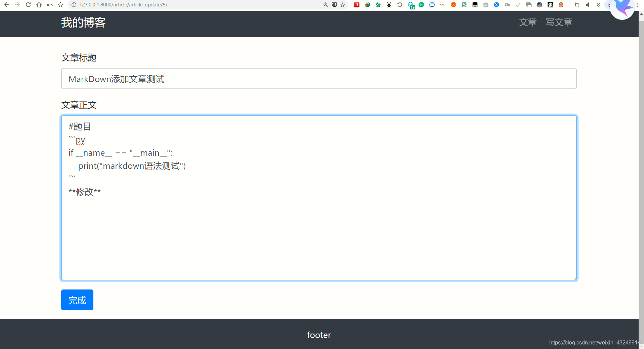Open the crop screenshot tool icon
Image resolution: width=644 pixels, height=349 pixels.
[x=577, y=5]
